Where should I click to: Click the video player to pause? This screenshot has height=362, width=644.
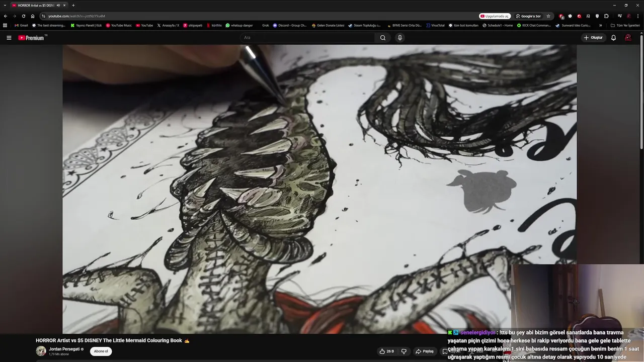coord(319,189)
